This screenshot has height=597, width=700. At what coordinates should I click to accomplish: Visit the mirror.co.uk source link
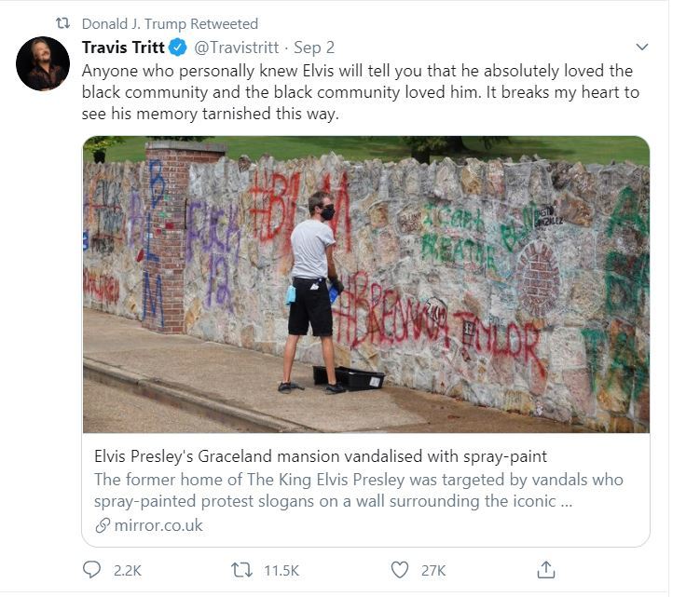click(158, 525)
